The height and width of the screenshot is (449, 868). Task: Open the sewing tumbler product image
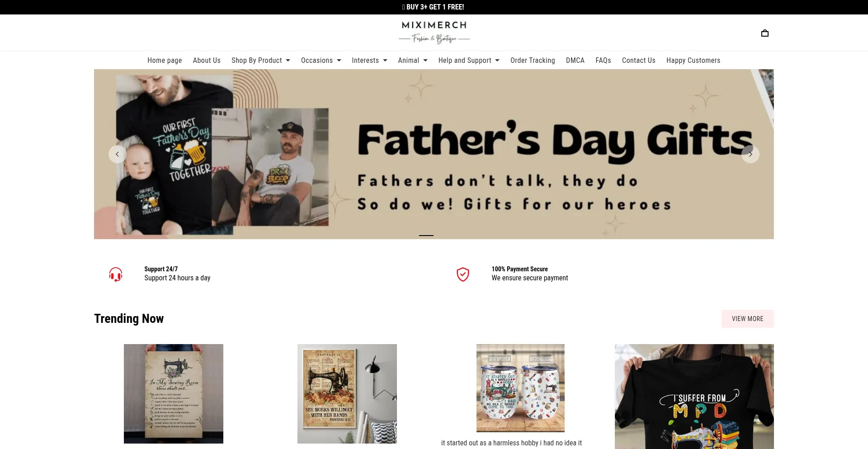click(520, 388)
